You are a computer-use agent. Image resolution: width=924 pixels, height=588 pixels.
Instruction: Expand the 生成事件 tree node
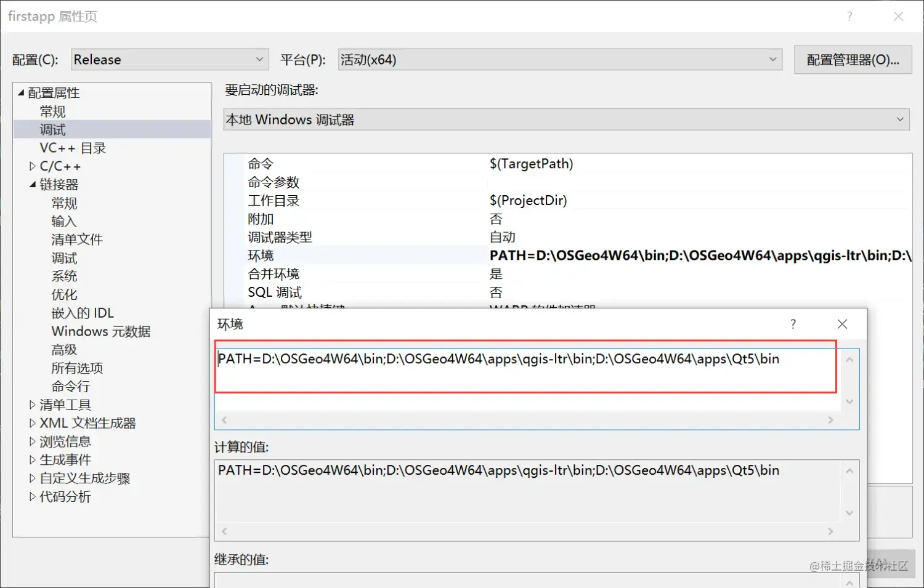pyautogui.click(x=33, y=459)
